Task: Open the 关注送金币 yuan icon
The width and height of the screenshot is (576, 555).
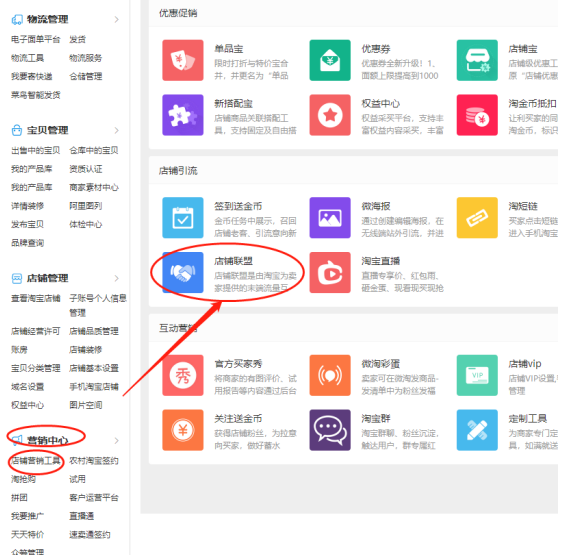Action: [183, 430]
